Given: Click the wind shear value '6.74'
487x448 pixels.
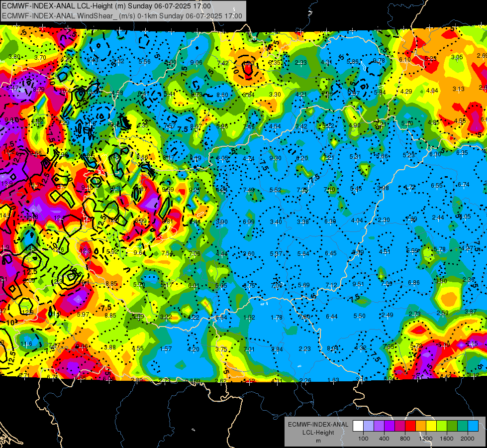Looking at the screenshot, I should [464, 184].
